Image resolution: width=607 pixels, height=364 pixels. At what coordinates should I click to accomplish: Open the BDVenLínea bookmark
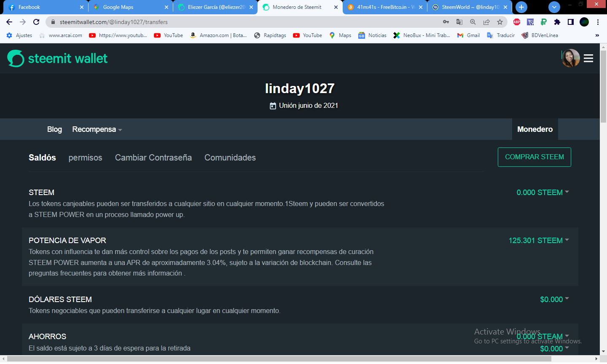[540, 35]
